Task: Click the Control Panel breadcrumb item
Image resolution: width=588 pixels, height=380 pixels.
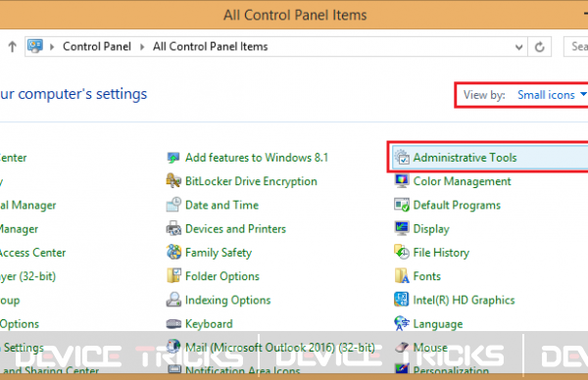Action: point(97,46)
